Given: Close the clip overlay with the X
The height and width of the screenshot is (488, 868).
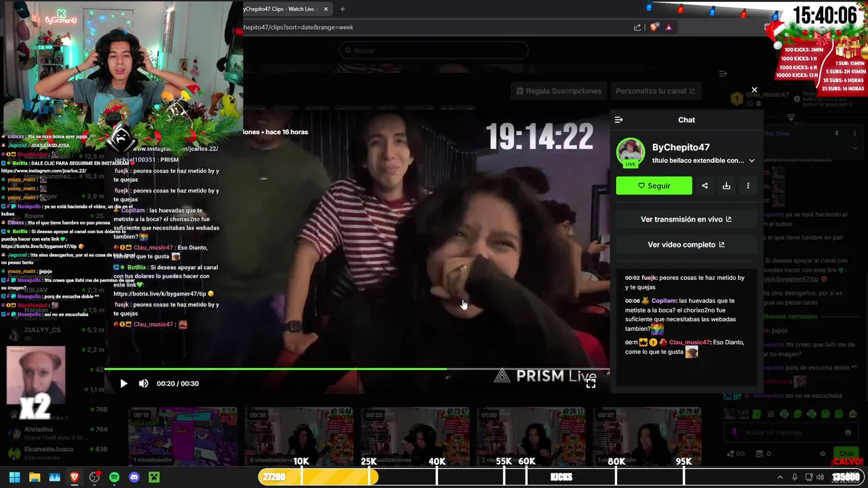Looking at the screenshot, I should point(754,89).
